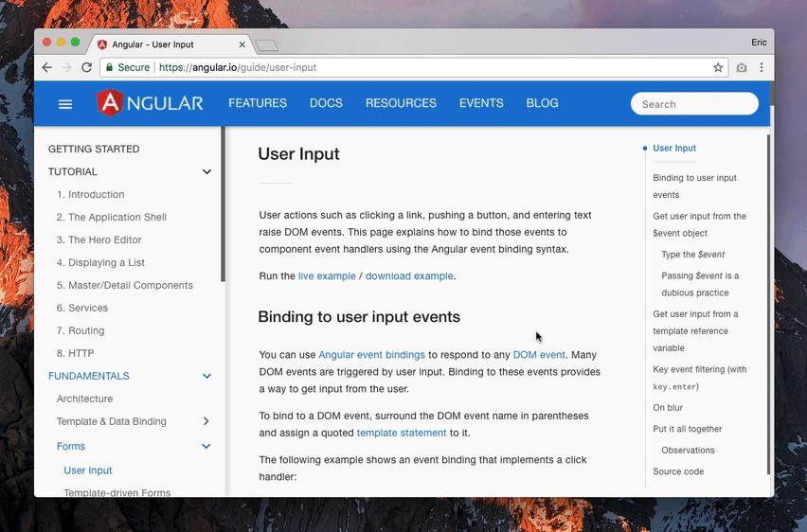Open 7. Routing page
The width and height of the screenshot is (807, 532).
[81, 330]
